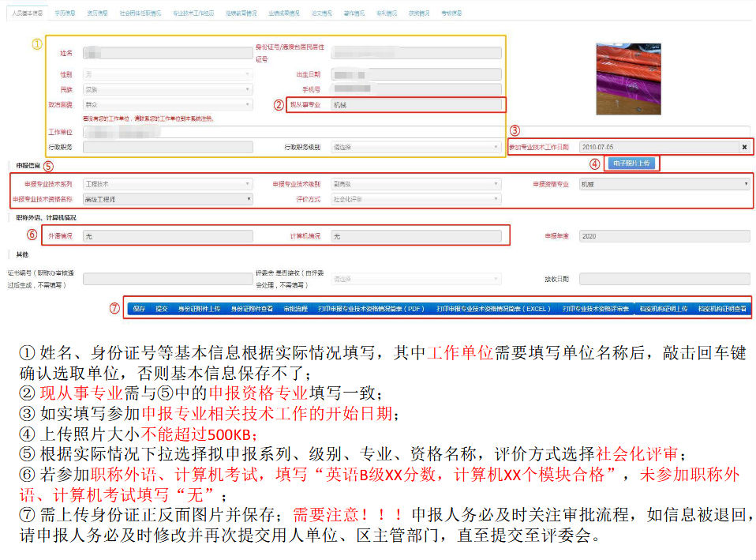The height and width of the screenshot is (560, 756).
Task: Click the red note about registering your 工作单位
Action: click(148, 118)
